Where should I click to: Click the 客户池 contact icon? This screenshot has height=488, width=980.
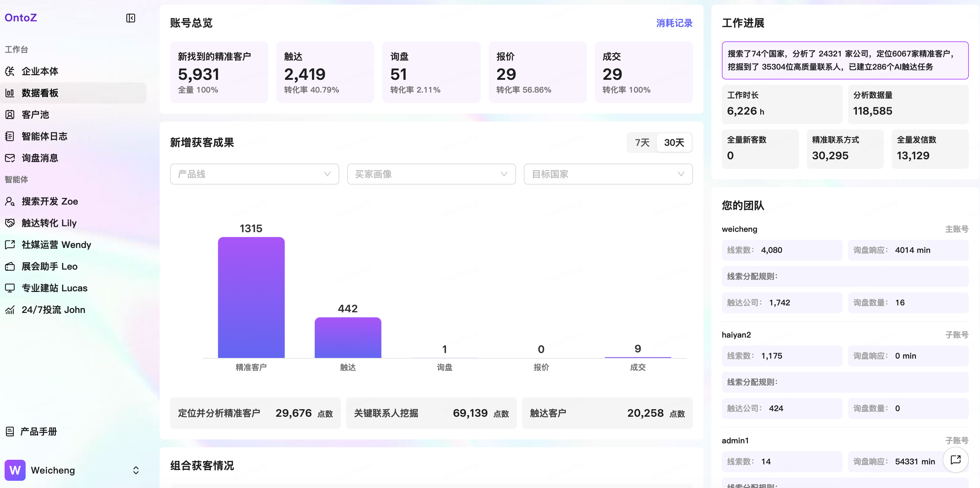[x=10, y=115]
